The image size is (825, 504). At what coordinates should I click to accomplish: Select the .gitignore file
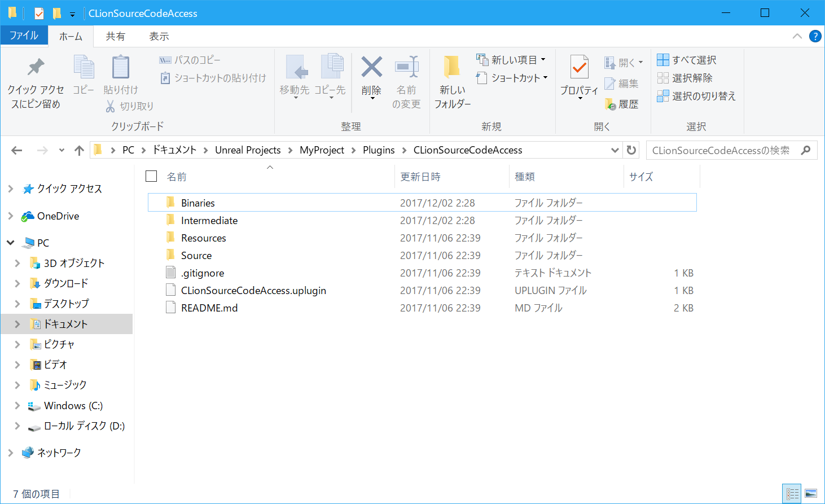422,273
